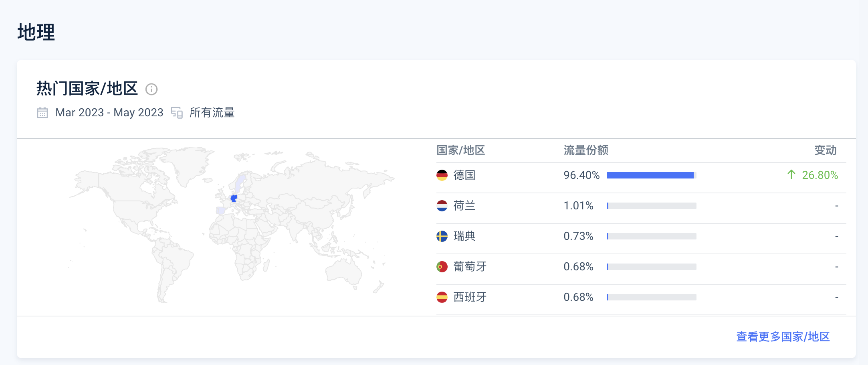Click the highlighted Germany on world map

[234, 198]
